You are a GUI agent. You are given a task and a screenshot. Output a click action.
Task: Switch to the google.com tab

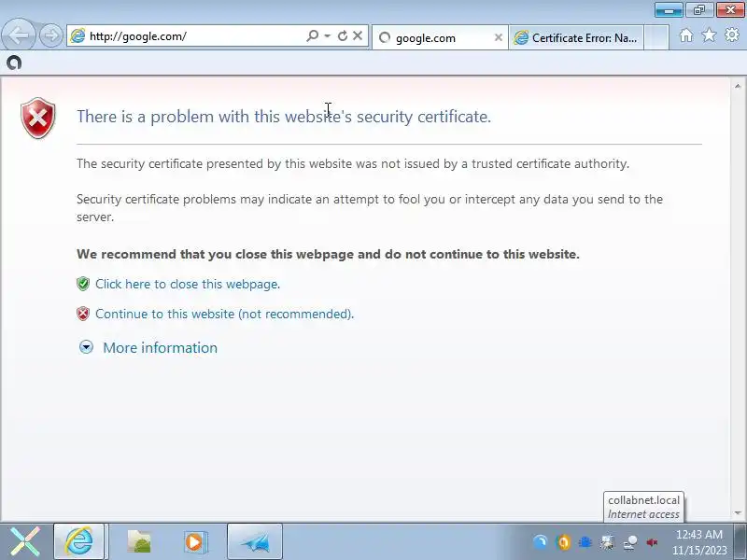tap(438, 37)
